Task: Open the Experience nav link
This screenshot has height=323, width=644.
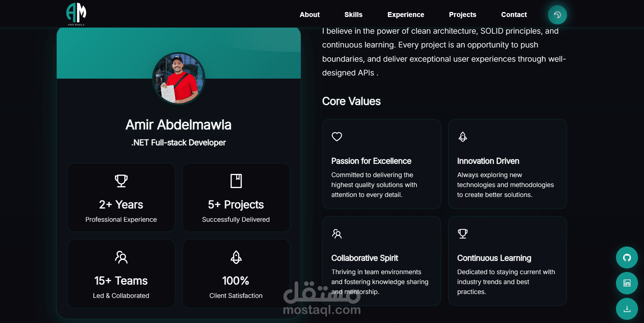Action: 406,15
